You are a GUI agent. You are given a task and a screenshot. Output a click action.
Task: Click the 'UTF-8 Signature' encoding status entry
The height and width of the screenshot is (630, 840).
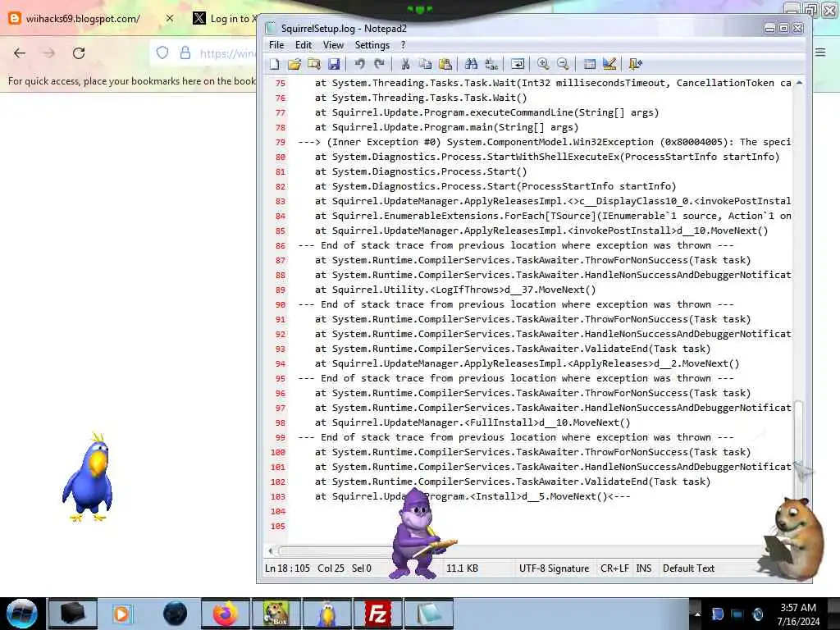pyautogui.click(x=554, y=568)
